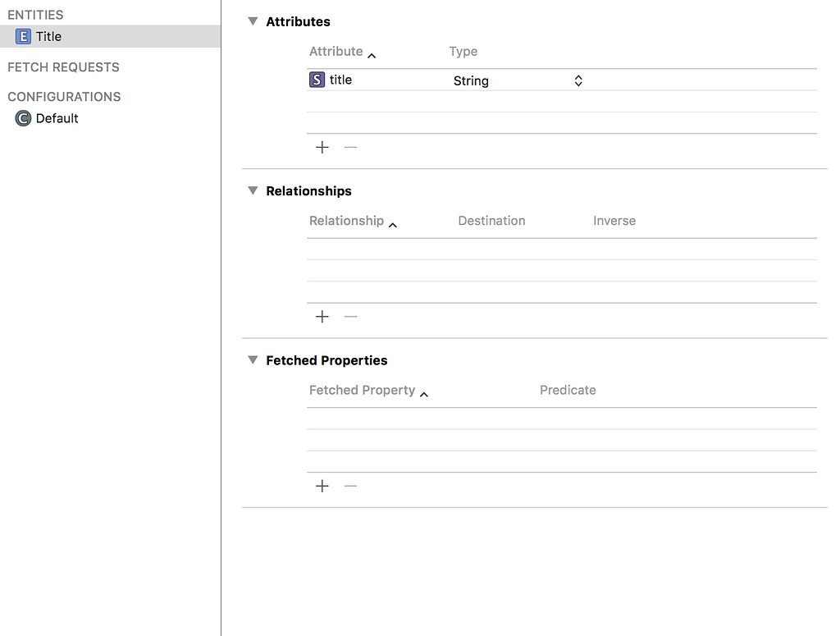Click the FETCH REQUESTS sidebar heading
The width and height of the screenshot is (840, 636).
click(63, 67)
